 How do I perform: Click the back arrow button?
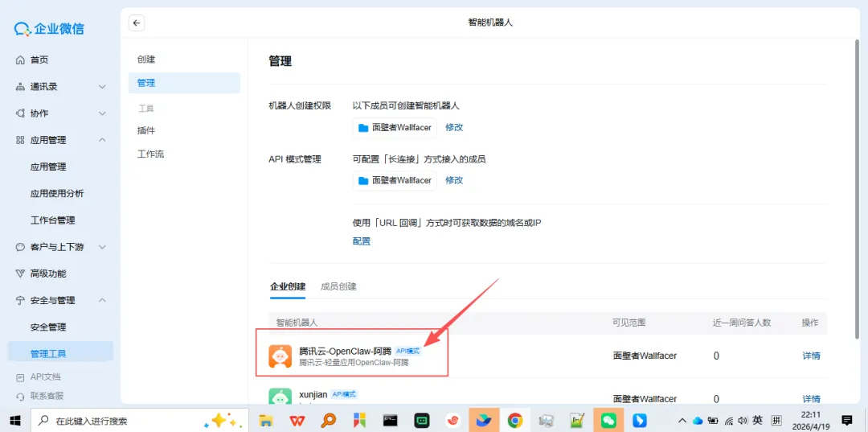coord(137,23)
